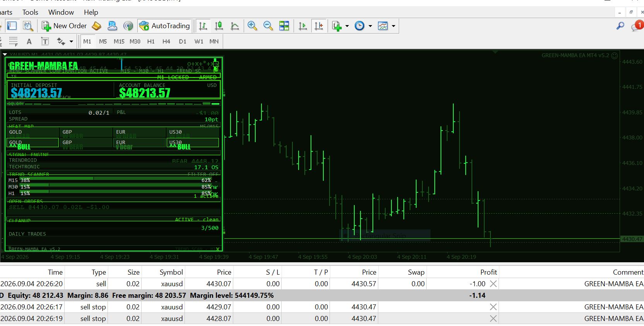The image size is (644, 326).
Task: Sort orders by the Time column
Action: point(55,272)
